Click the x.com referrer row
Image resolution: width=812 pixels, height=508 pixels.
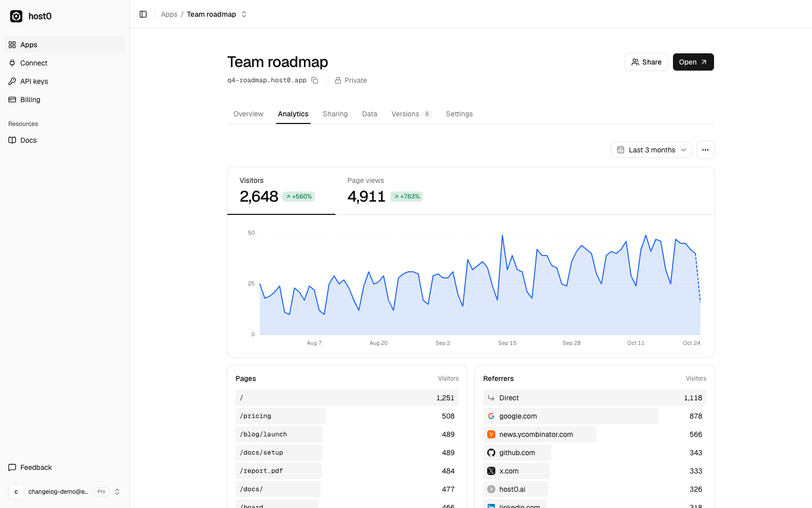[595, 471]
